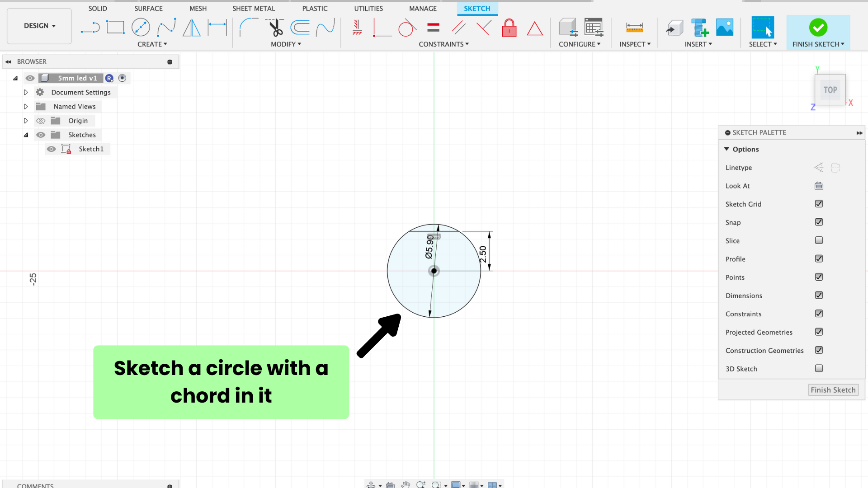Toggle the Snap checkbox
The image size is (868, 488).
pos(819,222)
